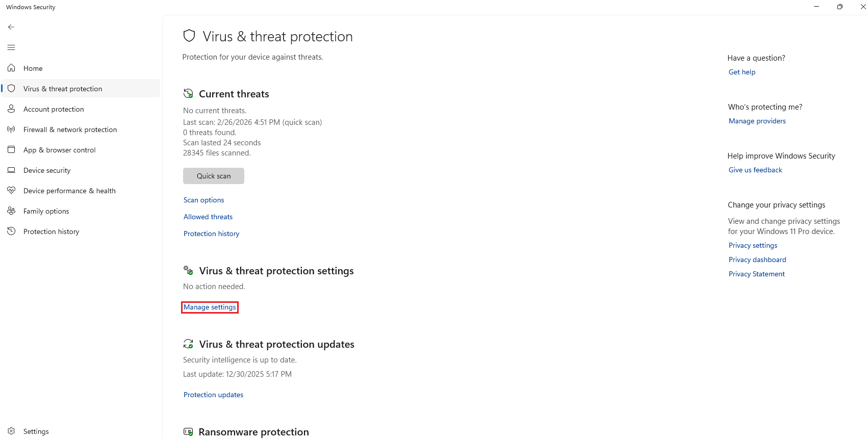This screenshot has width=868, height=439.
Task: Click the Account protection person icon
Action: (11, 109)
